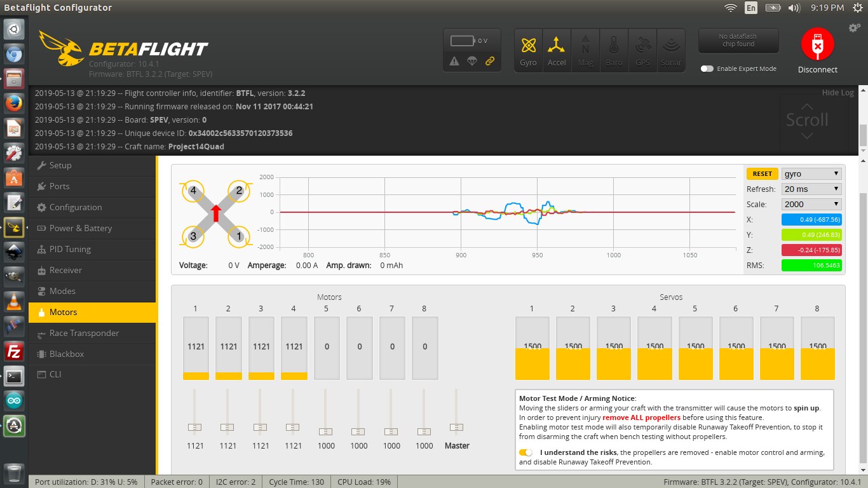The height and width of the screenshot is (488, 868).
Task: Launch FileZilla from the dock
Action: [14, 351]
